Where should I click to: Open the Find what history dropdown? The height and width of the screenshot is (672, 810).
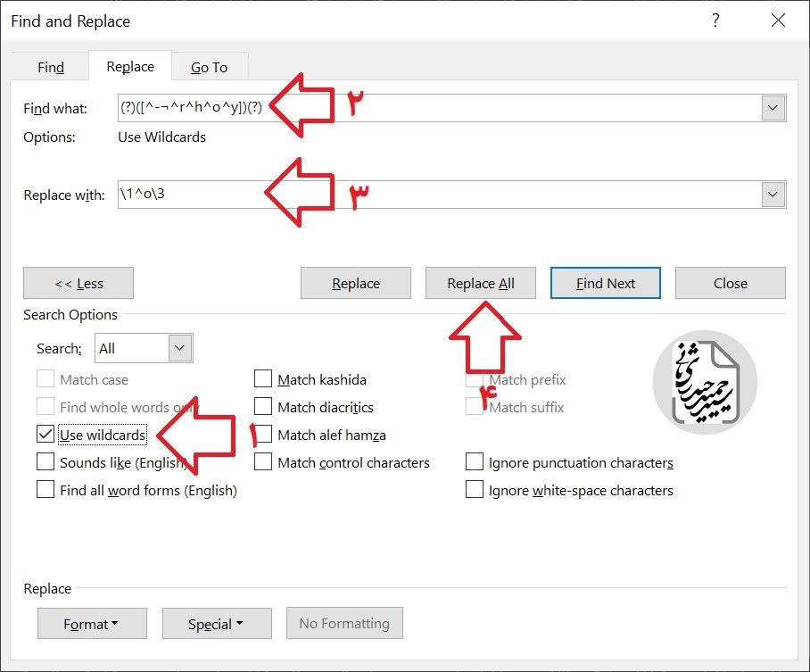click(x=773, y=108)
